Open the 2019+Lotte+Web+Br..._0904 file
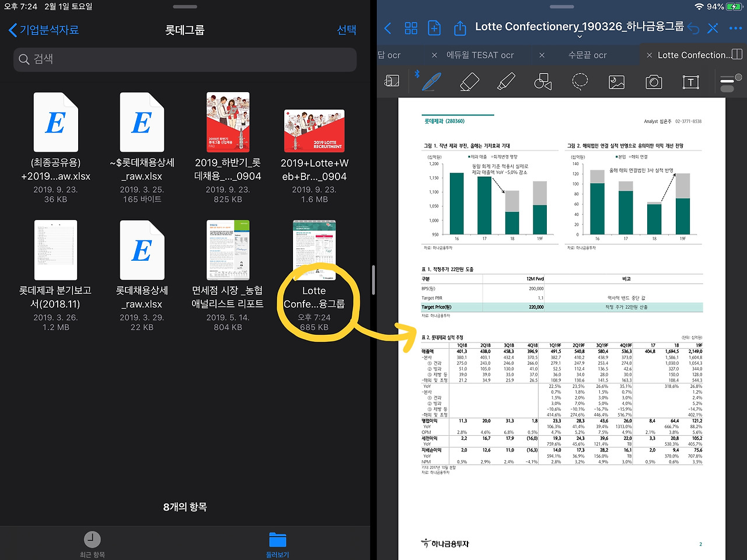747x560 pixels. pos(314,156)
